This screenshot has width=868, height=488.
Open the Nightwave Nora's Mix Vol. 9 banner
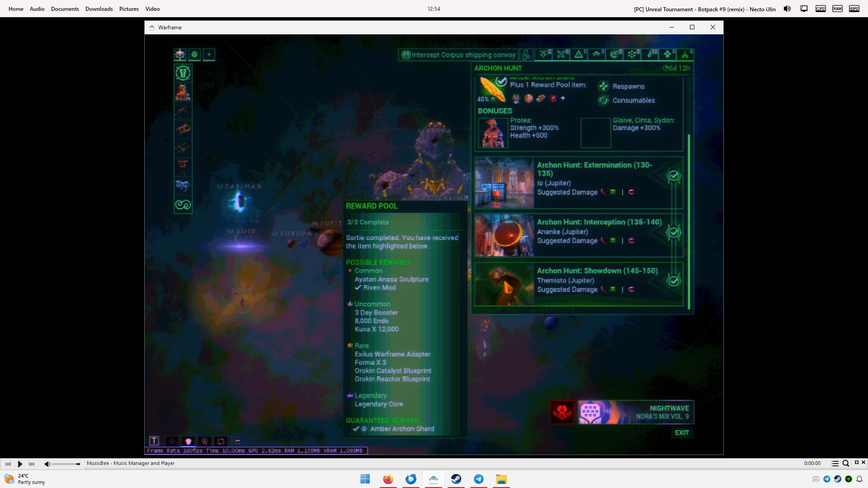coord(636,412)
